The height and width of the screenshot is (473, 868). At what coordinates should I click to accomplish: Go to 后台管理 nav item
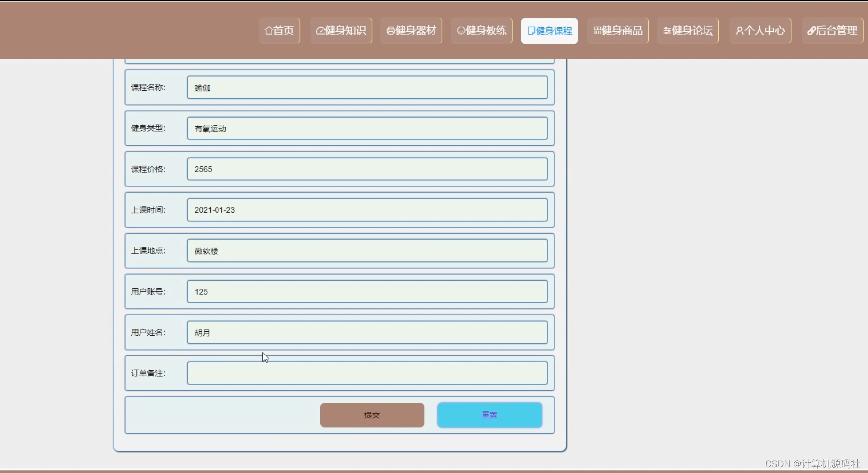click(832, 31)
